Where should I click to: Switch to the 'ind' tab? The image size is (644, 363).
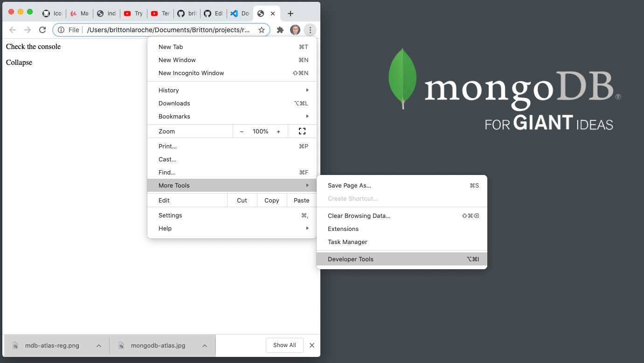click(x=106, y=14)
